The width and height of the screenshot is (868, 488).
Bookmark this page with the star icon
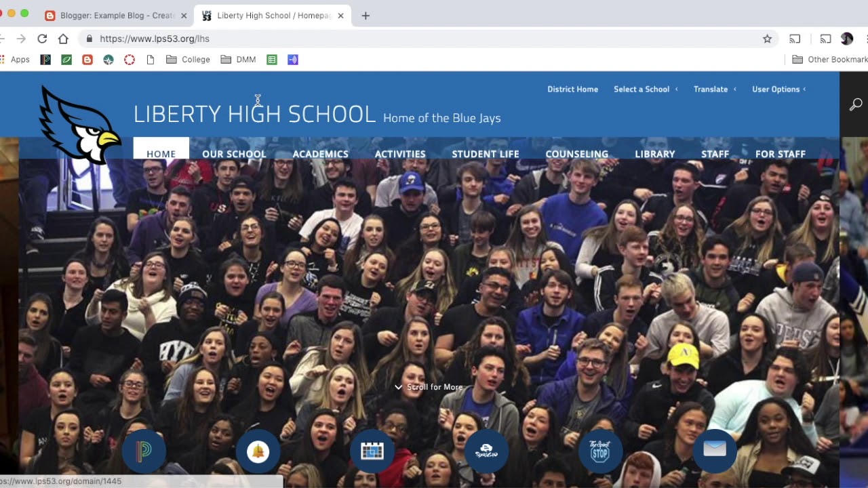[767, 39]
